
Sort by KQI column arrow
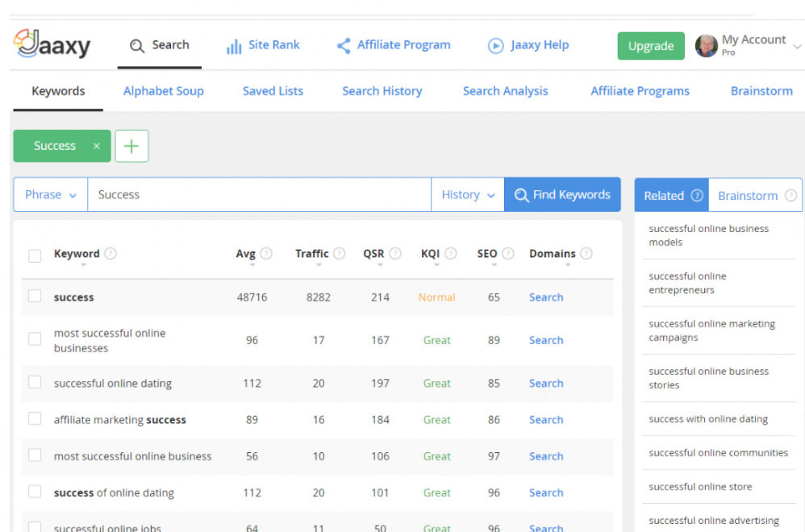coord(437,265)
